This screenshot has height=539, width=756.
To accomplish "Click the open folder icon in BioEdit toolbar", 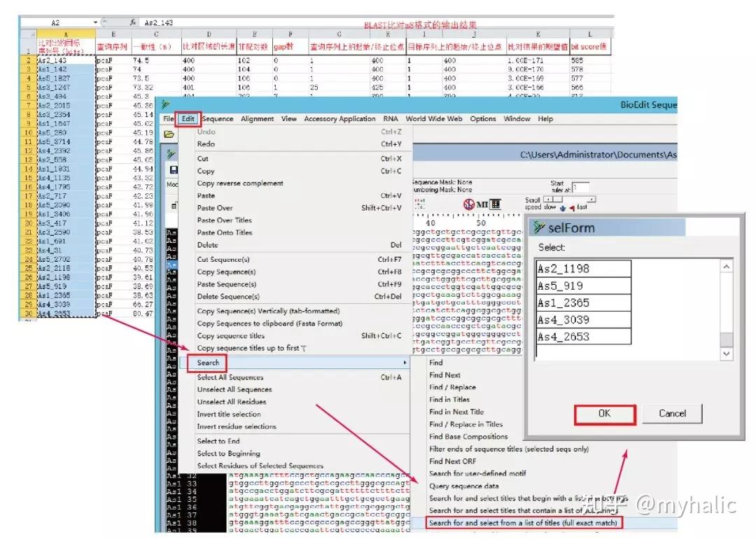I will click(169, 134).
